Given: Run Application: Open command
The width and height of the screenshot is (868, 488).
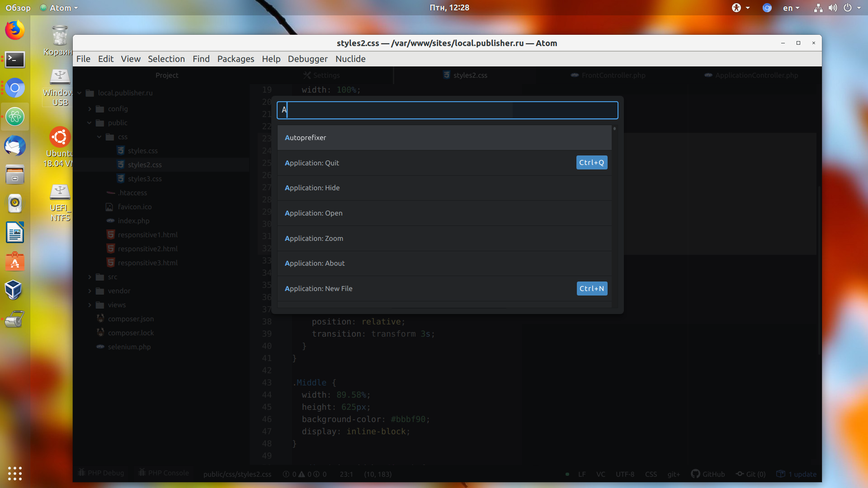Looking at the screenshot, I should [444, 213].
